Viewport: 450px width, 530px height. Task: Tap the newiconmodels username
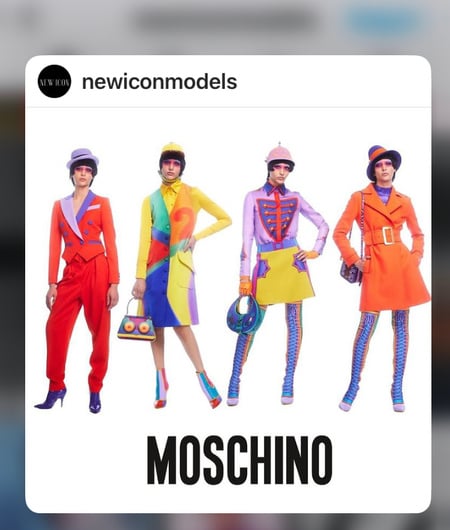coord(160,82)
